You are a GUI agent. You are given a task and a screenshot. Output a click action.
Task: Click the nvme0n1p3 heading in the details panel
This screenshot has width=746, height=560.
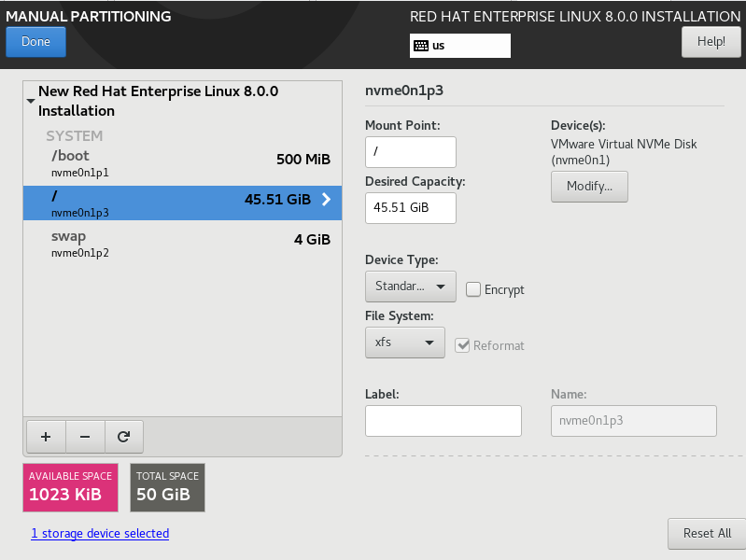point(404,90)
